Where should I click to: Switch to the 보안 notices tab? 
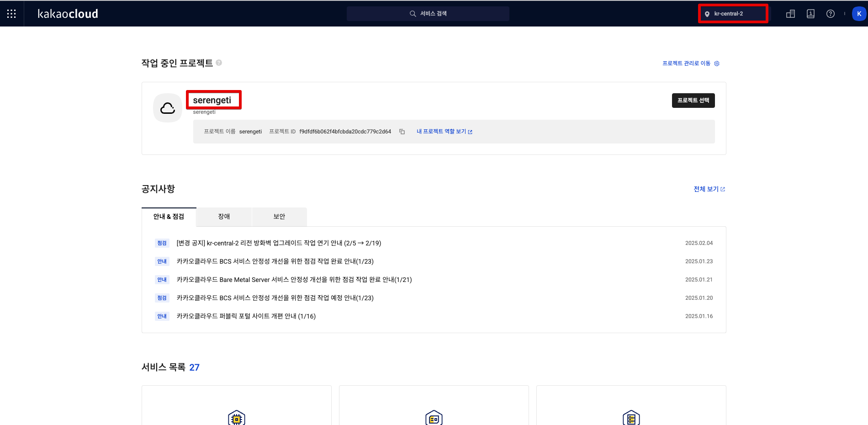click(279, 217)
